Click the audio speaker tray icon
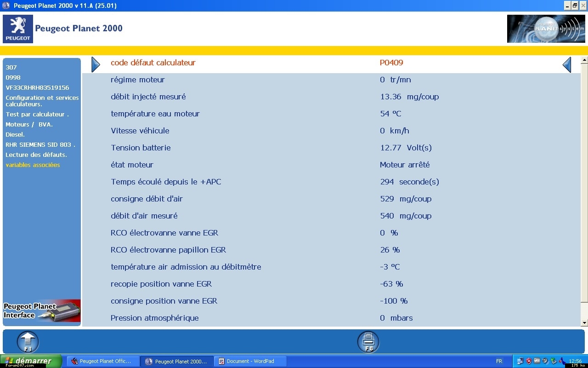Image resolution: width=588 pixels, height=368 pixels. [x=545, y=361]
